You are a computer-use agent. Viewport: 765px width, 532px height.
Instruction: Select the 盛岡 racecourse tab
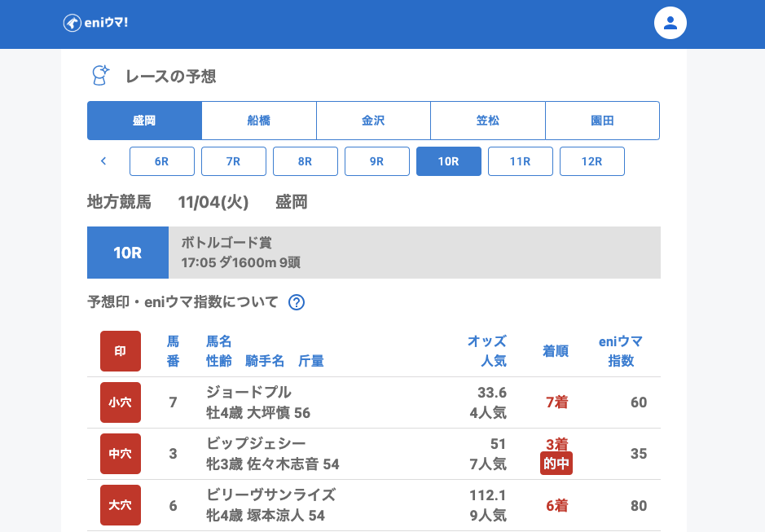click(144, 121)
